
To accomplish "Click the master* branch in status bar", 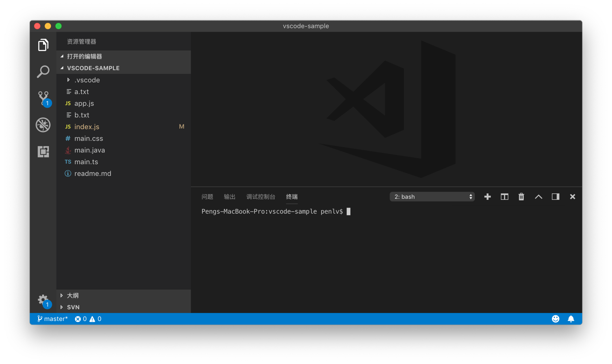I will click(x=53, y=319).
